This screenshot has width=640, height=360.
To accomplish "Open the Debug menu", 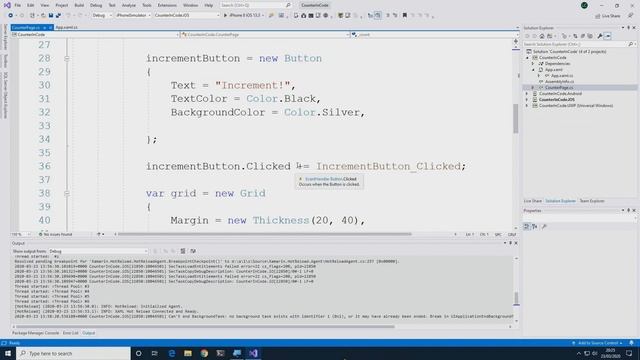I will 96,5.
